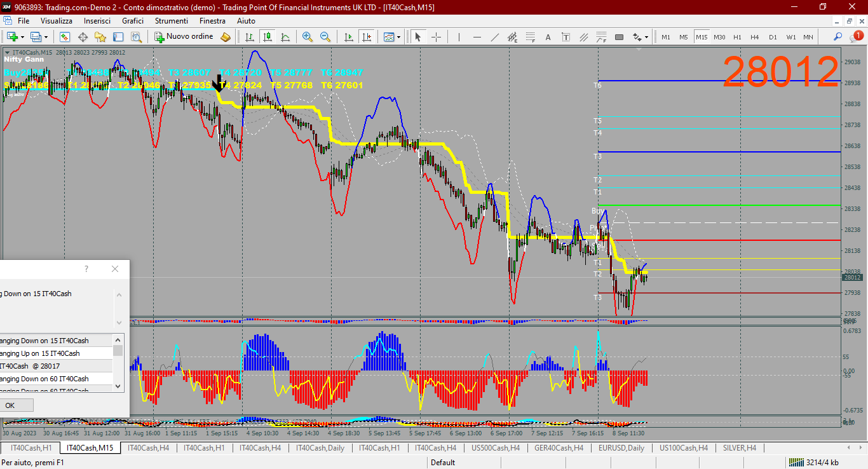Open the Strumenti menu
The image size is (868, 469).
171,21
